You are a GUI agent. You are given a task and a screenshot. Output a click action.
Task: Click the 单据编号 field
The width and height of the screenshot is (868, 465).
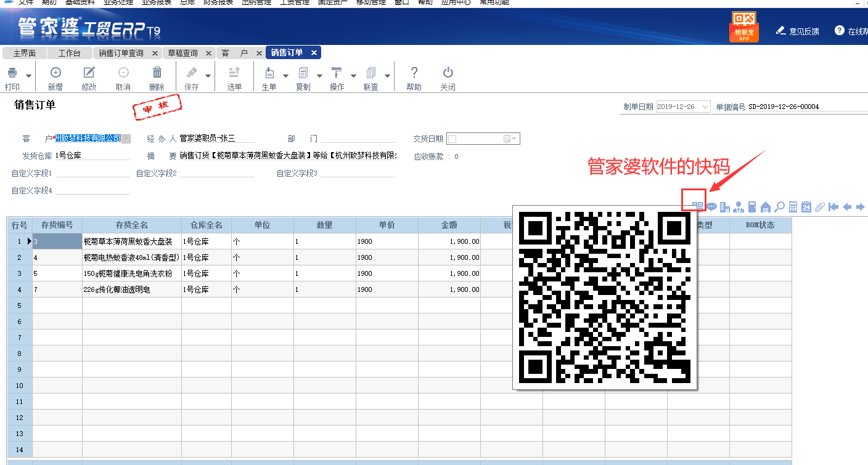(x=808, y=107)
